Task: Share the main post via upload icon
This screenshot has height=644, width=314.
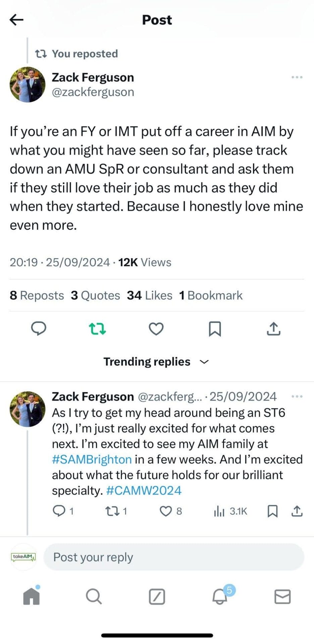Action: tap(273, 329)
